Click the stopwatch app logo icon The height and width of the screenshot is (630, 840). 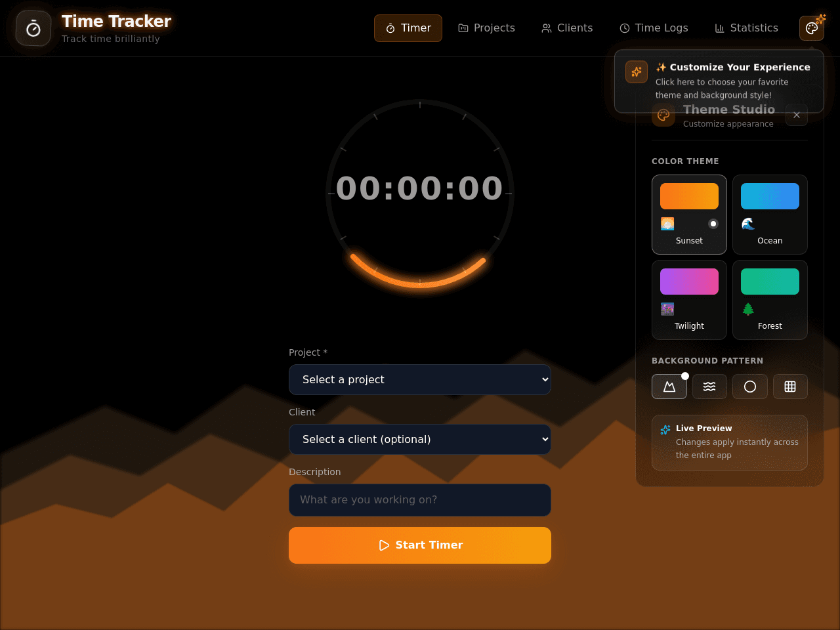click(33, 28)
